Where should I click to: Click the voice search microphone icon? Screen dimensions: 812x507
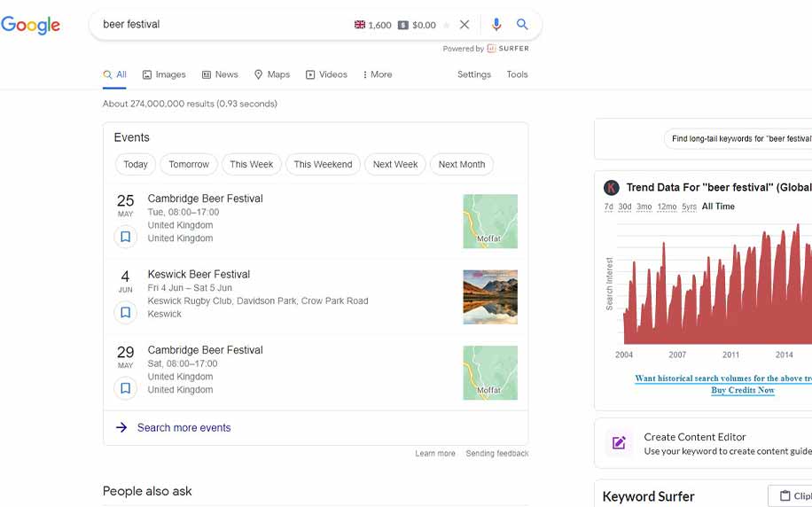496,25
